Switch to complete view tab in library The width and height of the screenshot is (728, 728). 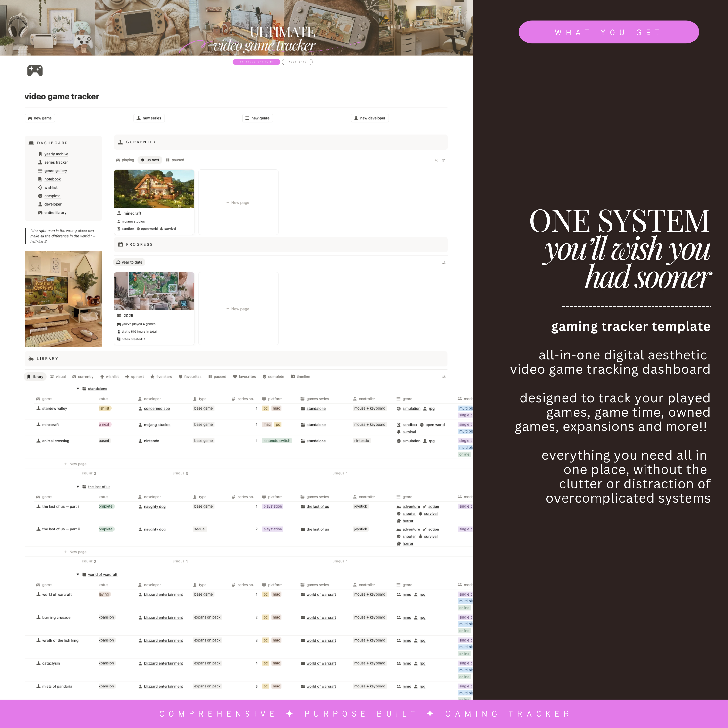273,377
